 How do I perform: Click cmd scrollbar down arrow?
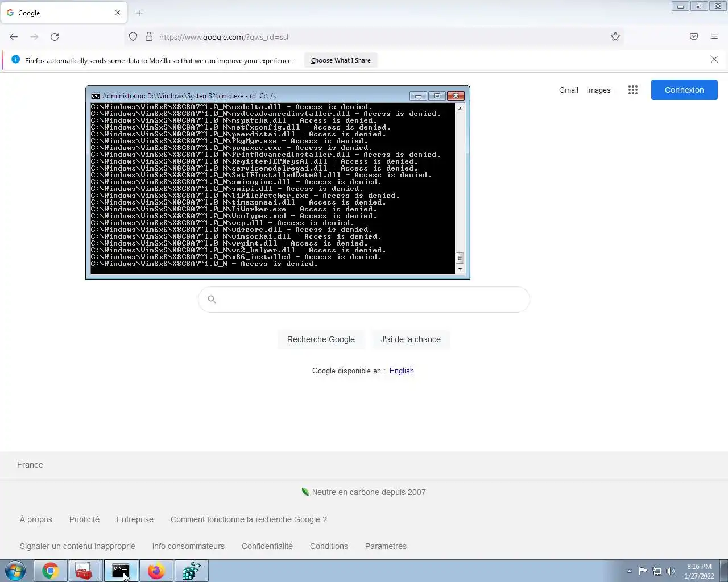(x=460, y=269)
